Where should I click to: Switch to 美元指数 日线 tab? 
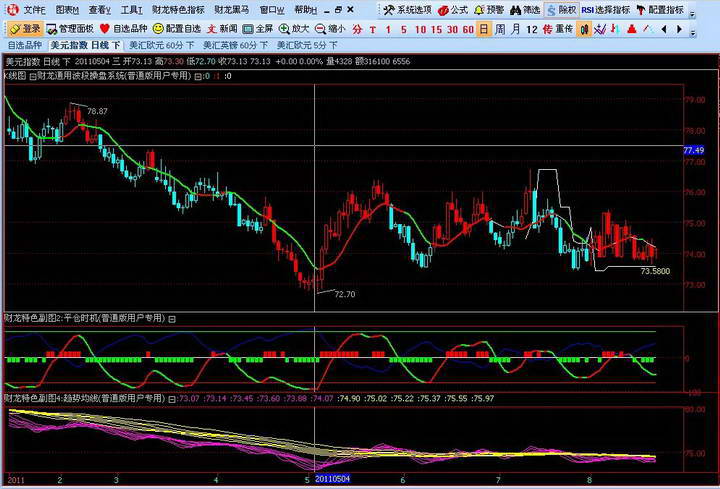point(85,45)
